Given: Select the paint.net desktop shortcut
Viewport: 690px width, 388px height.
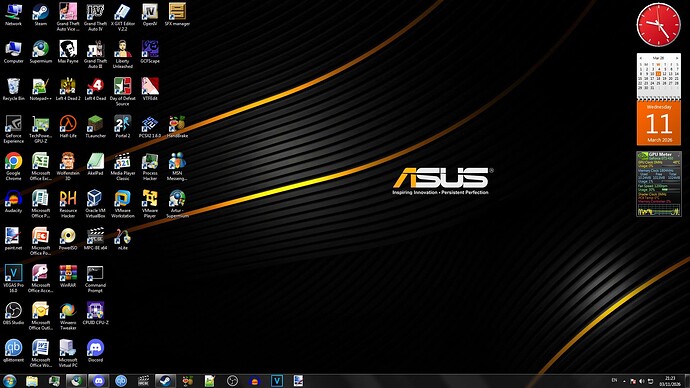Looking at the screenshot, I should [x=13, y=239].
